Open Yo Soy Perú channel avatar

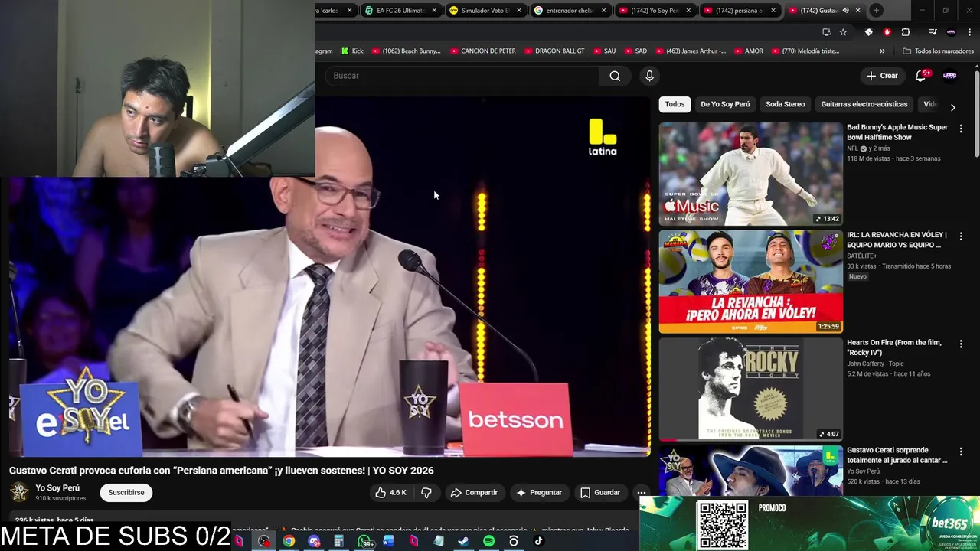coord(19,492)
